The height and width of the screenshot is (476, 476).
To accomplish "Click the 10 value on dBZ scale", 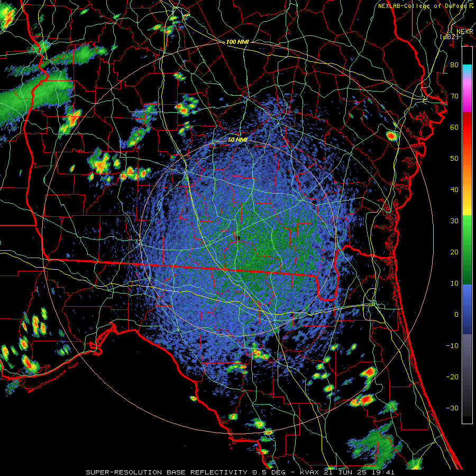I will coord(454,283).
